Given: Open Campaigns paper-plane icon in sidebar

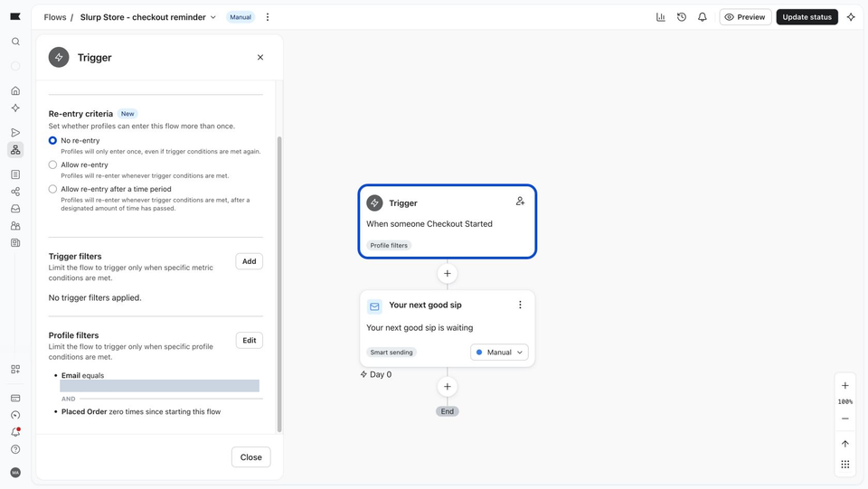Looking at the screenshot, I should click(x=15, y=133).
